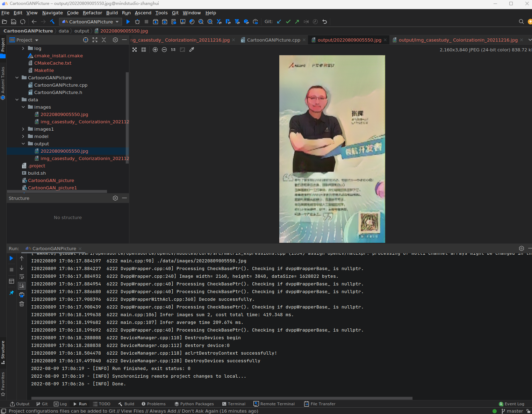Open Search Everywhere magnifier at top right
This screenshot has width=532, height=414.
[x=521, y=22]
